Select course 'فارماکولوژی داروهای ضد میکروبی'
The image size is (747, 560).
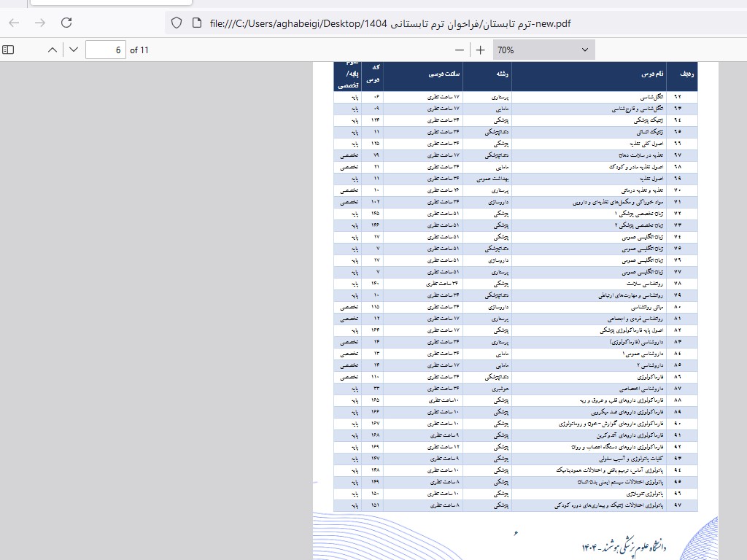[627, 412]
